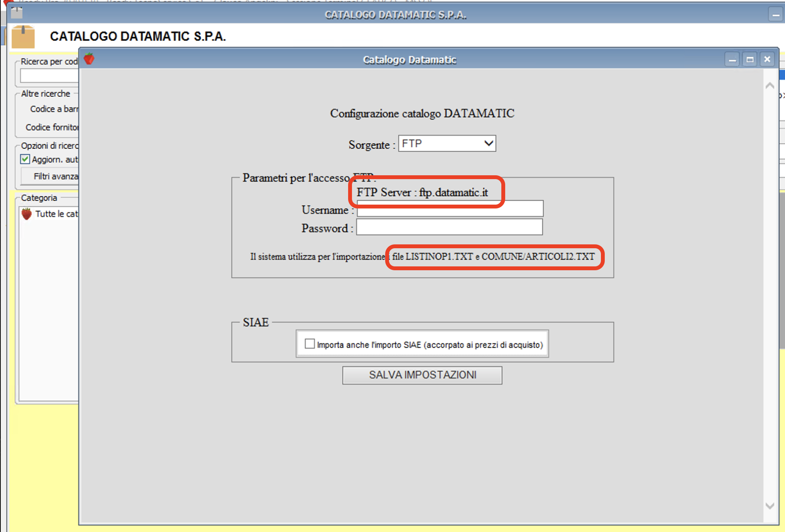Click the Ricerca per codice input field
The height and width of the screenshot is (532, 785).
tap(49, 76)
